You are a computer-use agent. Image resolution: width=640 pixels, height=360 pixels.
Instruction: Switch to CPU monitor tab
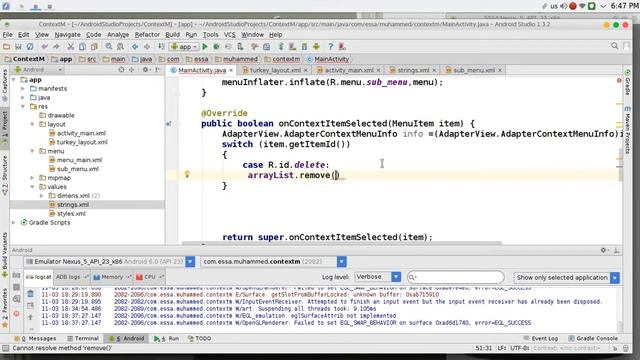pyautogui.click(x=149, y=277)
